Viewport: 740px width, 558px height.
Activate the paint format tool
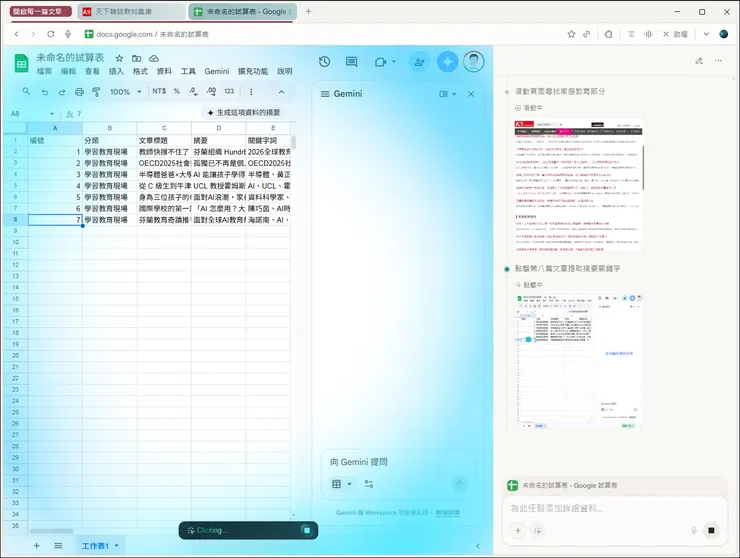pos(96,92)
